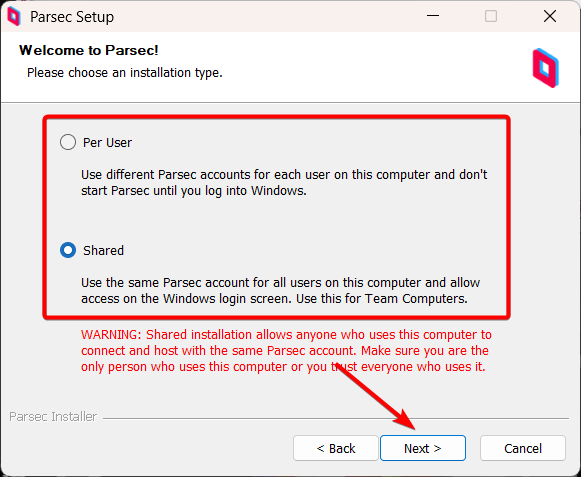581x477 pixels.
Task: Click the Parsec icon in the title bar
Action: (x=14, y=17)
